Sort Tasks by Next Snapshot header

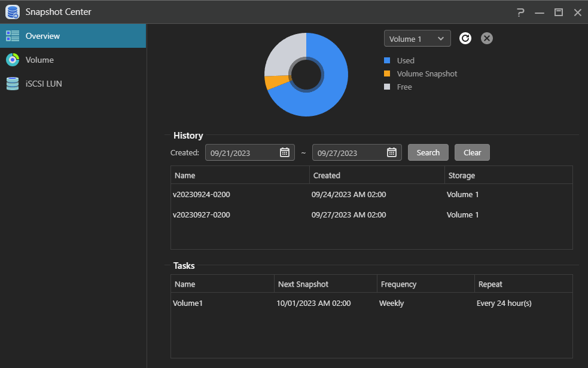325,284
